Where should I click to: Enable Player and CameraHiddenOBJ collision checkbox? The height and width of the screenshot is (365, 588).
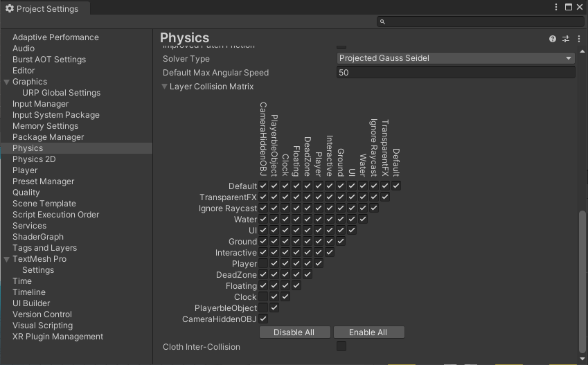pyautogui.click(x=263, y=264)
